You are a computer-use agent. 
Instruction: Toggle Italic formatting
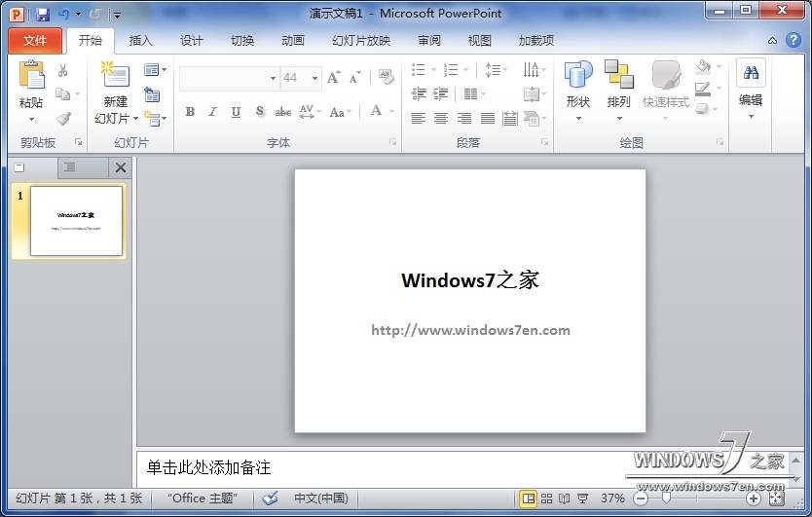click(212, 111)
